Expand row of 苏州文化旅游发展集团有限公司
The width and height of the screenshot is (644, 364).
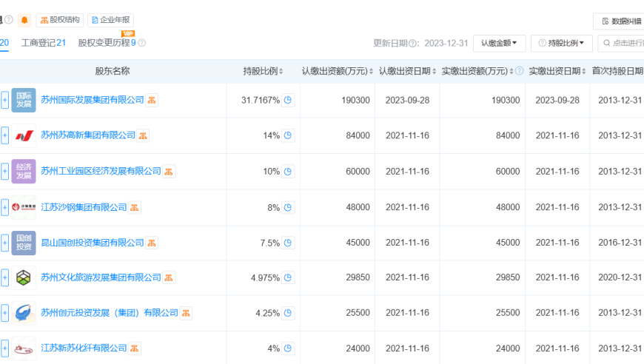coord(5,277)
